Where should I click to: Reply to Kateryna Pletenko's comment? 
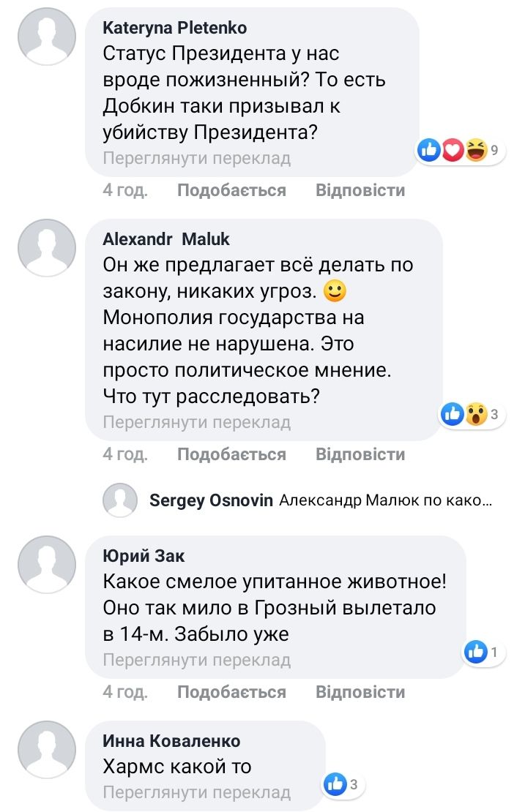point(360,190)
